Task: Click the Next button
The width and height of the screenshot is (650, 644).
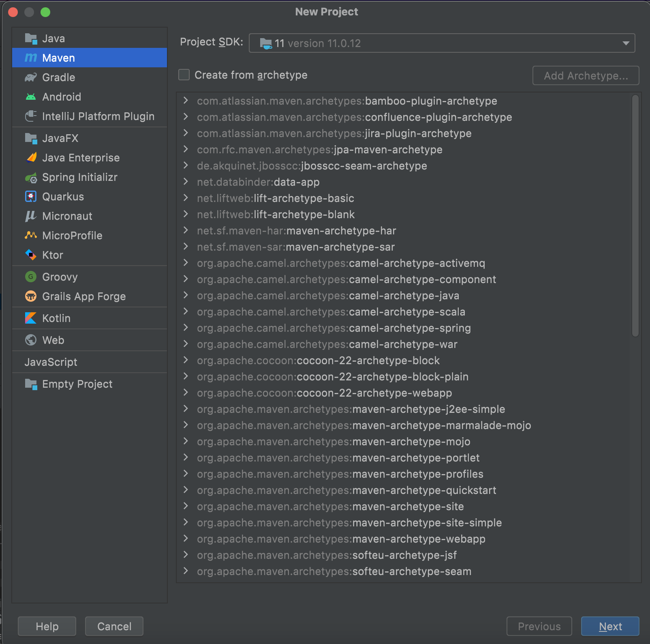Action: coord(610,626)
